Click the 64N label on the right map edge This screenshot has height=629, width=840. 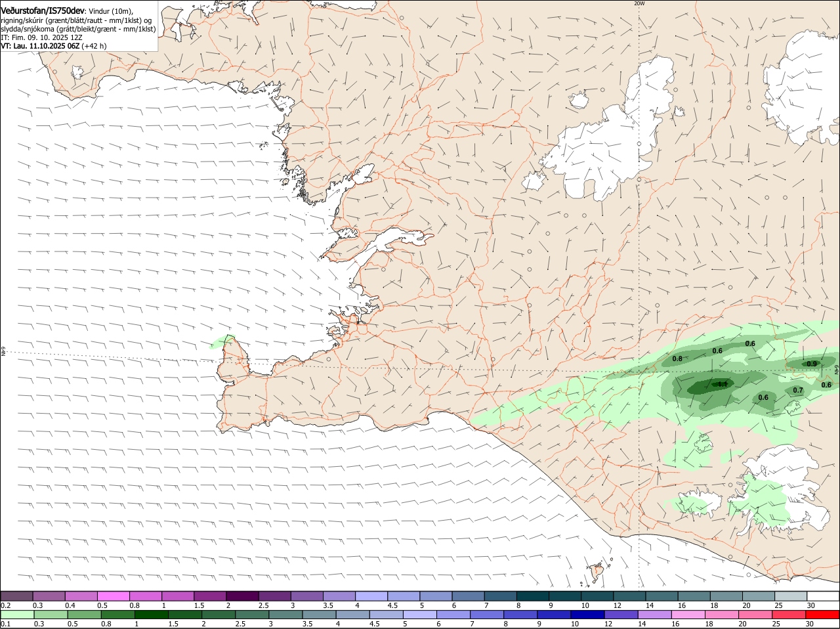click(837, 370)
